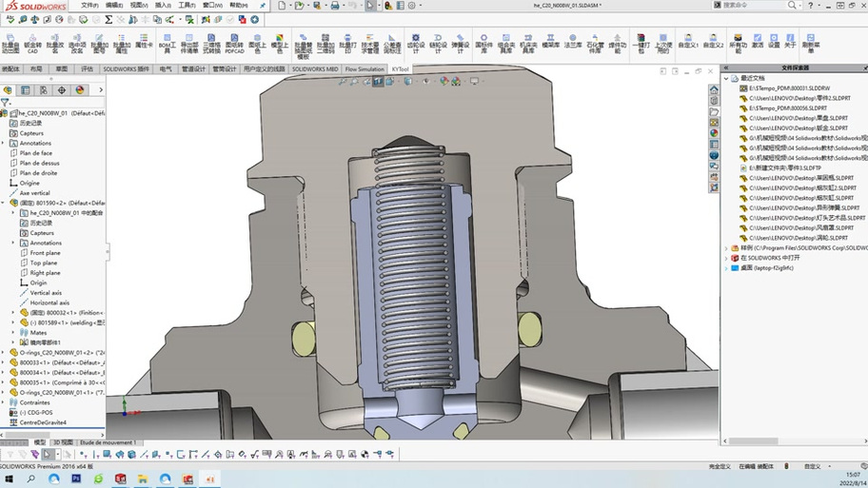The height and width of the screenshot is (488, 868).
Task: Open the 帮助 Help menu
Action: point(239,5)
